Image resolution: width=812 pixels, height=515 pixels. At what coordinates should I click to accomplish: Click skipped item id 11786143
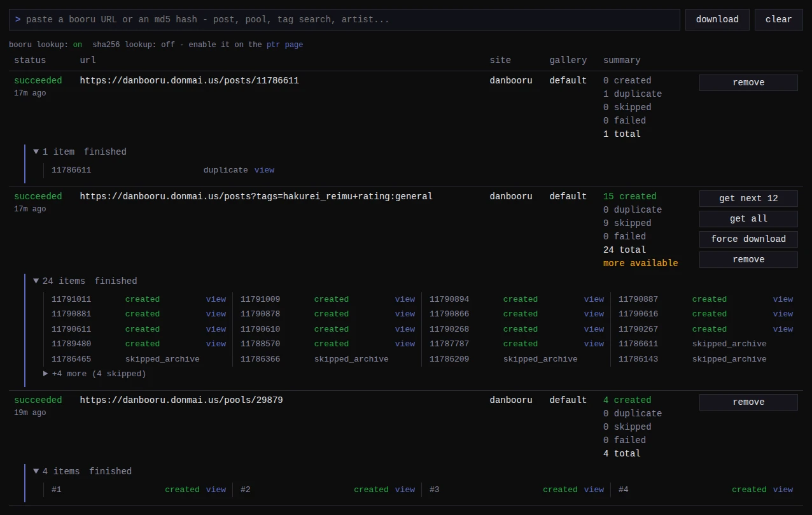point(638,359)
